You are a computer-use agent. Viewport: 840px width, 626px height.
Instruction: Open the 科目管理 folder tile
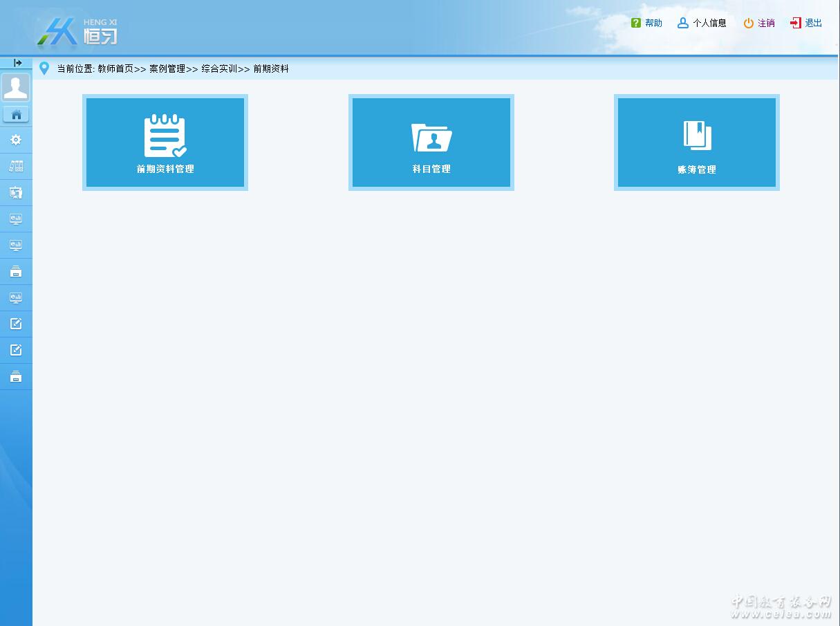coord(431,142)
